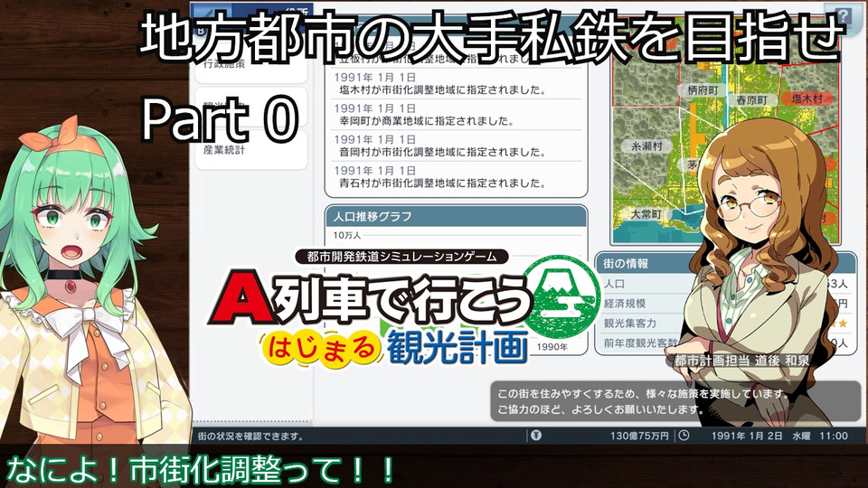Click the 130億75万円 funds display
The height and width of the screenshot is (488, 868).
coord(639,436)
